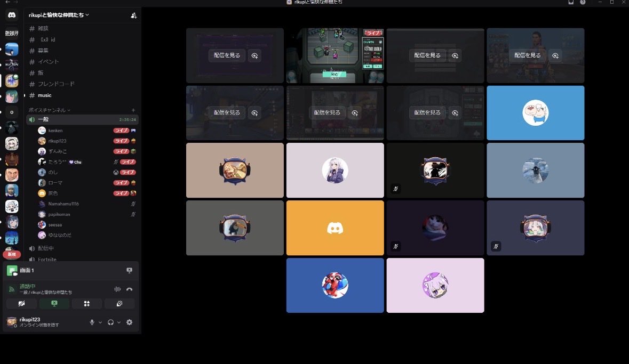
Task: Expand the rikupiと愉快な仲間たち server menu
Action: tap(59, 15)
